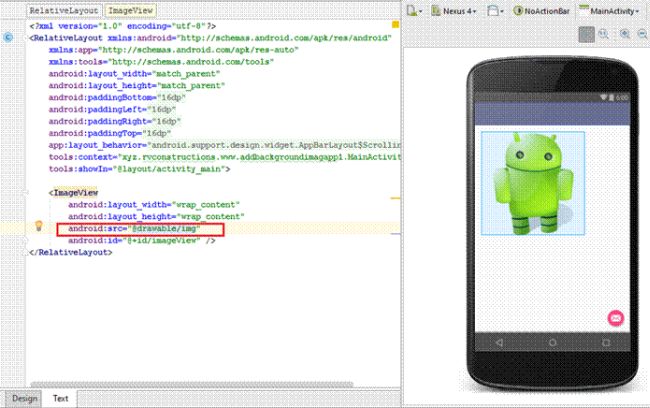The image size is (650, 408).
Task: Switch to the Design tab
Action: point(24,398)
